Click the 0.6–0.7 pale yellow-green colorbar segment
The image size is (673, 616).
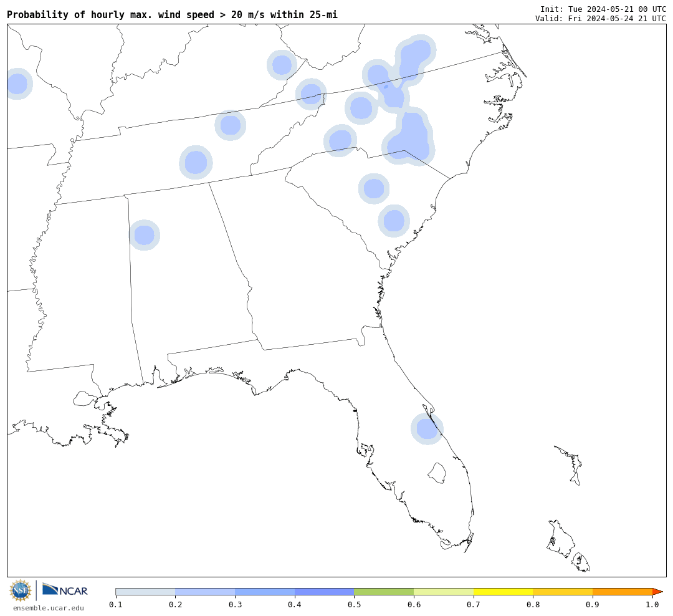(444, 592)
